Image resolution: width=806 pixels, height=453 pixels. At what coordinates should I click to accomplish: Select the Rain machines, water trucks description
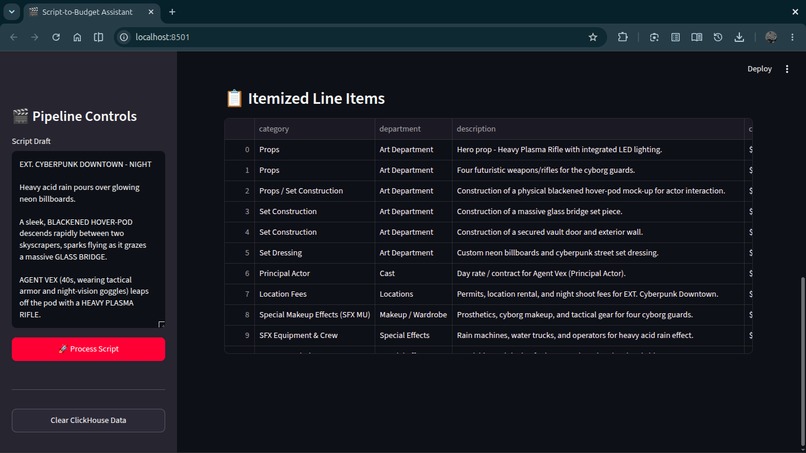point(598,335)
